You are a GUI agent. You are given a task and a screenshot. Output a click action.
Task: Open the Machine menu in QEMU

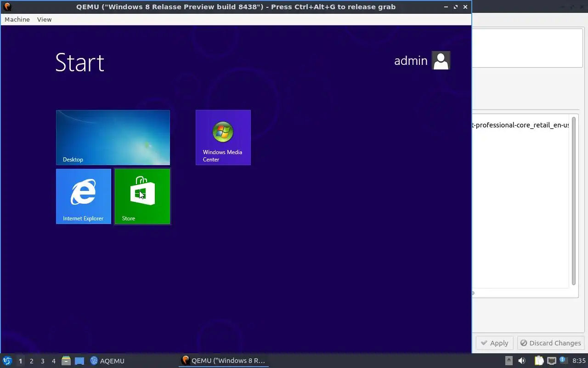[x=17, y=19]
